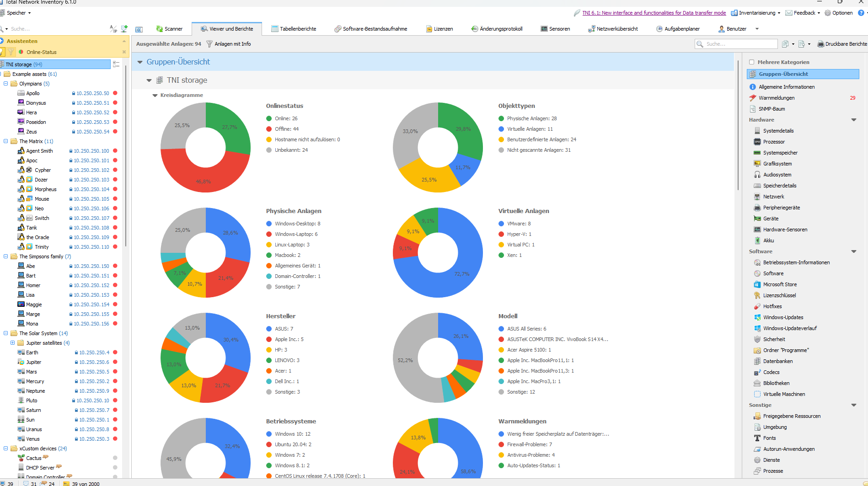Click the blue VMware slice in Virtuelle Anlagen chart
The image size is (868, 486).
click(460, 273)
